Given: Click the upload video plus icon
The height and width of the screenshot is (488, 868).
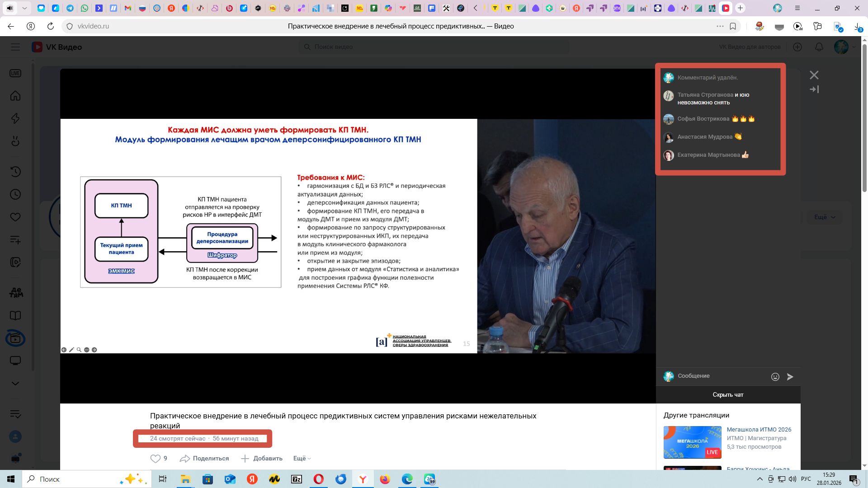Looking at the screenshot, I should (x=797, y=47).
